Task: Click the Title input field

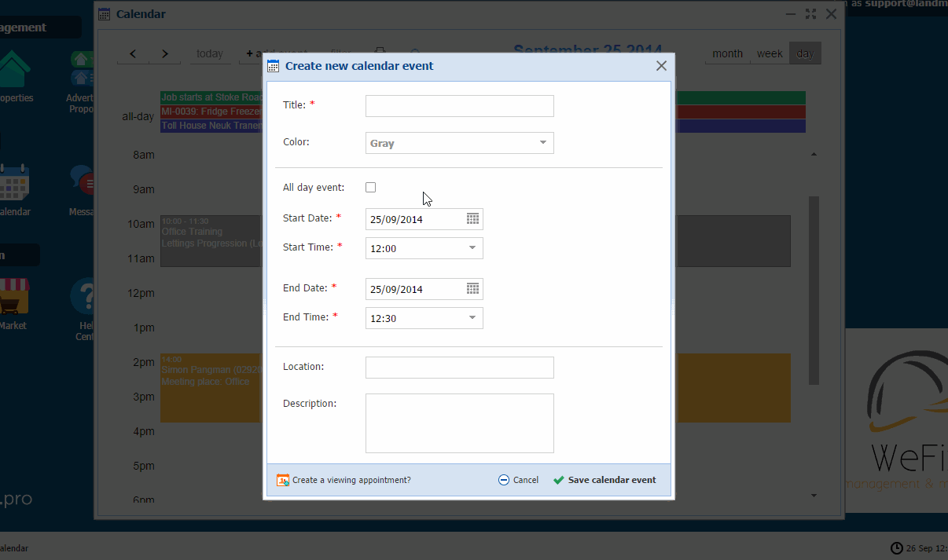Action: pos(460,106)
